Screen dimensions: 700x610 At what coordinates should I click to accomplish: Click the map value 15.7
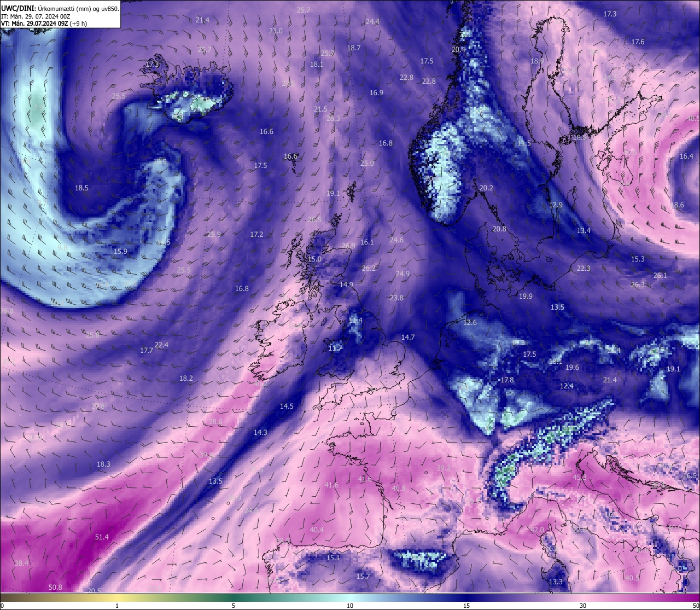coord(363,577)
